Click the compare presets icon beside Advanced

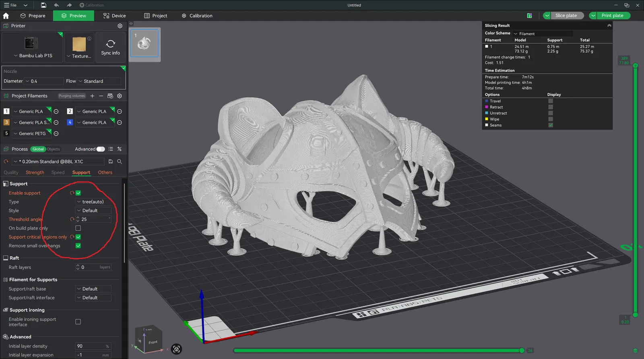point(120,149)
